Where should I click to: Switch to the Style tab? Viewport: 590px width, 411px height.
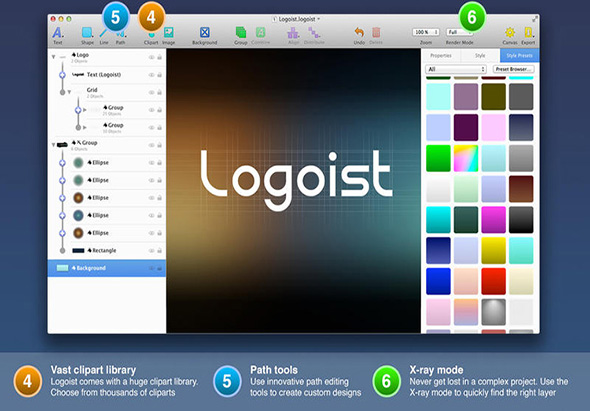coord(480,56)
